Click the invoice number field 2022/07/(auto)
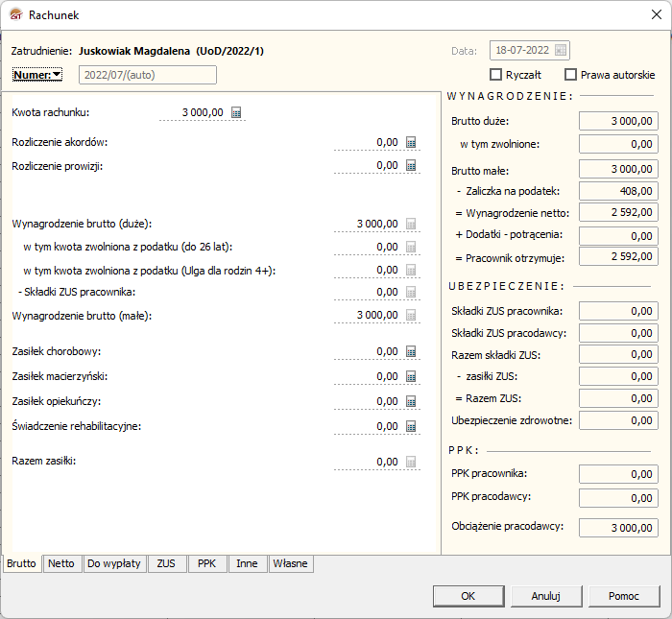Image resolution: width=672 pixels, height=619 pixels. coord(147,75)
